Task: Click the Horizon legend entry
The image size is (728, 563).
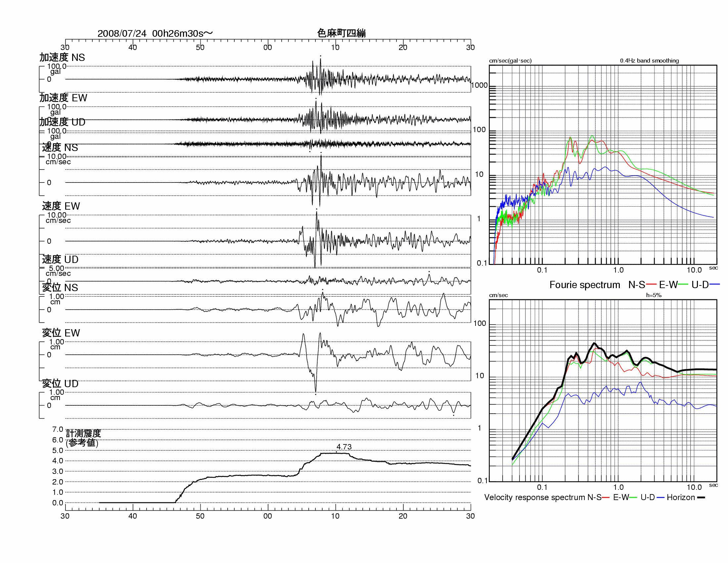Action: (681, 497)
